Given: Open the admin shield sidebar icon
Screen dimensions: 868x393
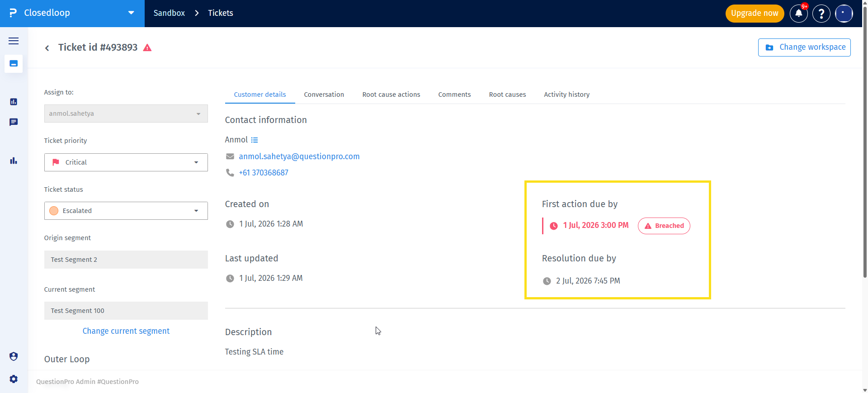Looking at the screenshot, I should coord(14,356).
